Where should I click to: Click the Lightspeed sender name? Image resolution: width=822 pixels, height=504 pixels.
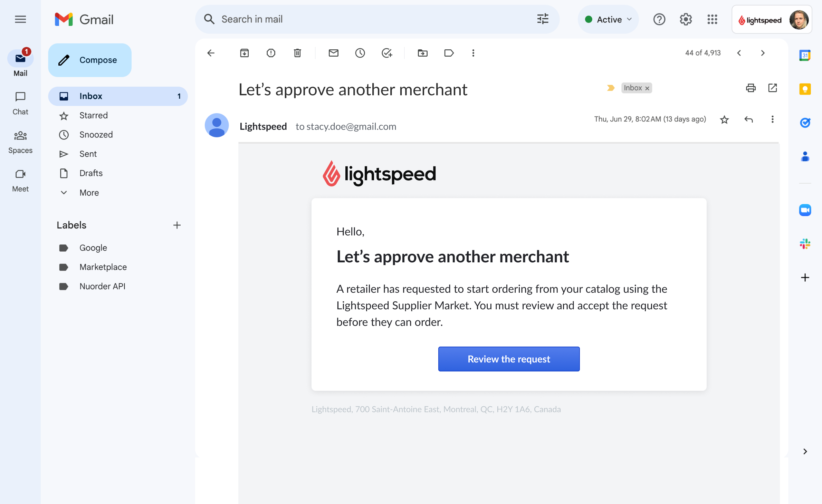263,126
